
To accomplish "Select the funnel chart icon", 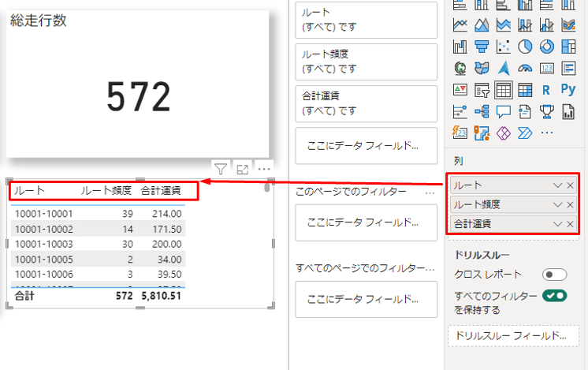I will coord(482,47).
